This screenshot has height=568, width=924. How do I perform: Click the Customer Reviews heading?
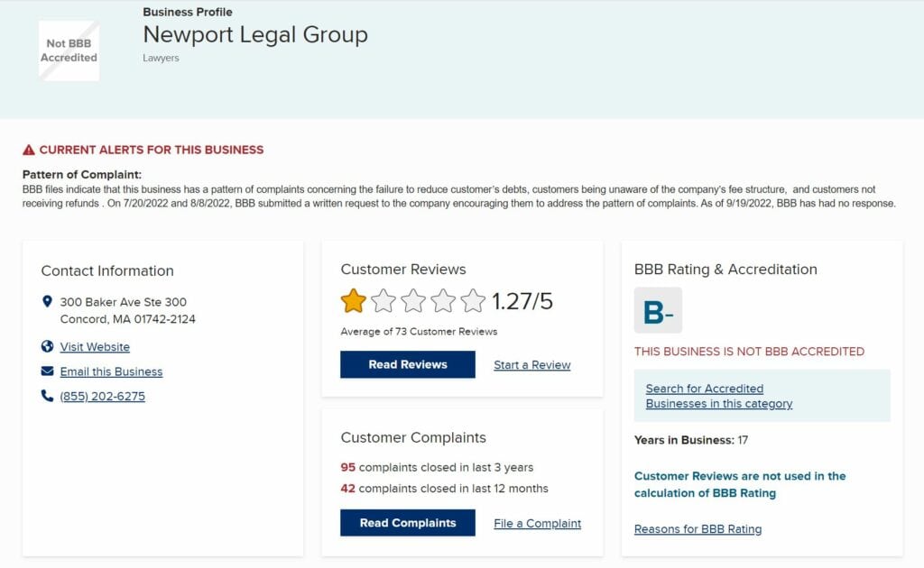click(403, 269)
